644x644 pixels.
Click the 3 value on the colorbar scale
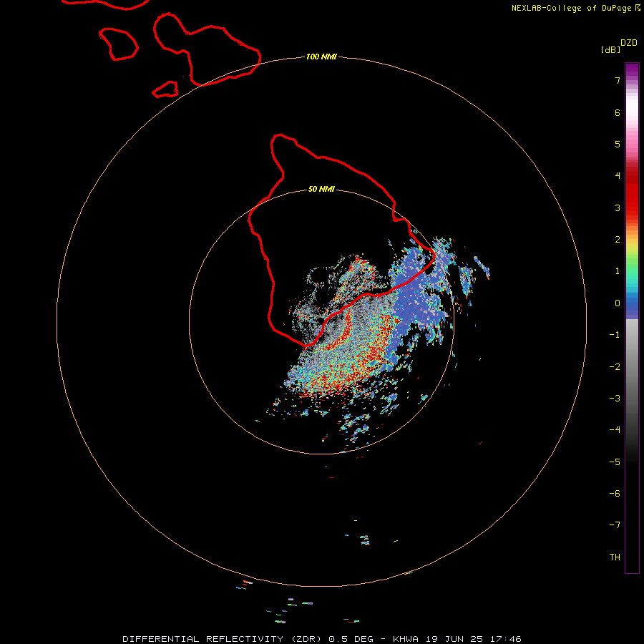[618, 208]
